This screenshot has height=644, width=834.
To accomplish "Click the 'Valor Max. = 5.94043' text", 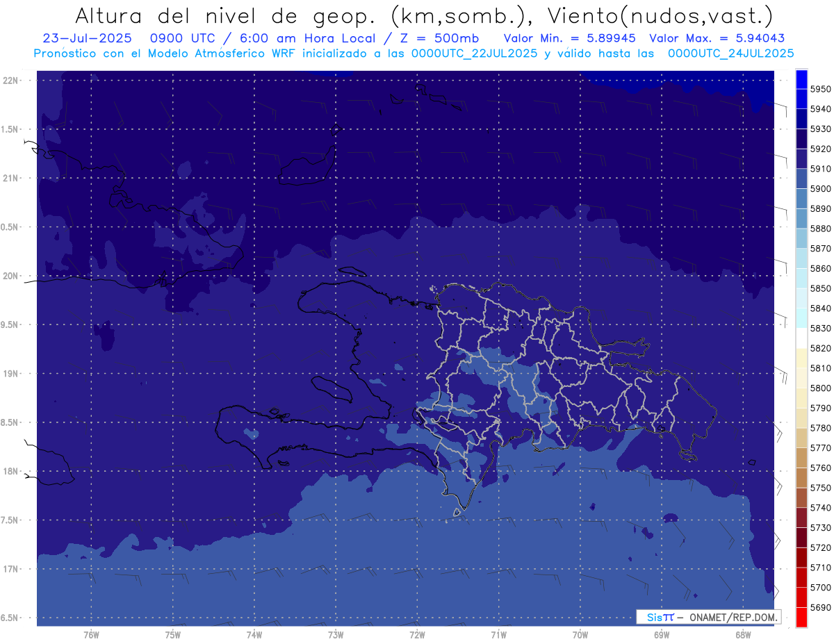I will pos(717,39).
